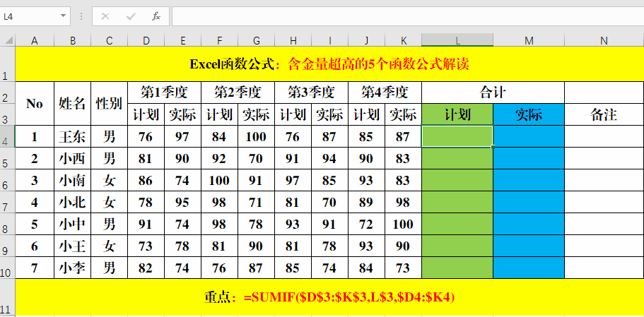Click the 实际 subheader under 第4季度
The height and width of the screenshot is (317, 644).
pyautogui.click(x=403, y=115)
